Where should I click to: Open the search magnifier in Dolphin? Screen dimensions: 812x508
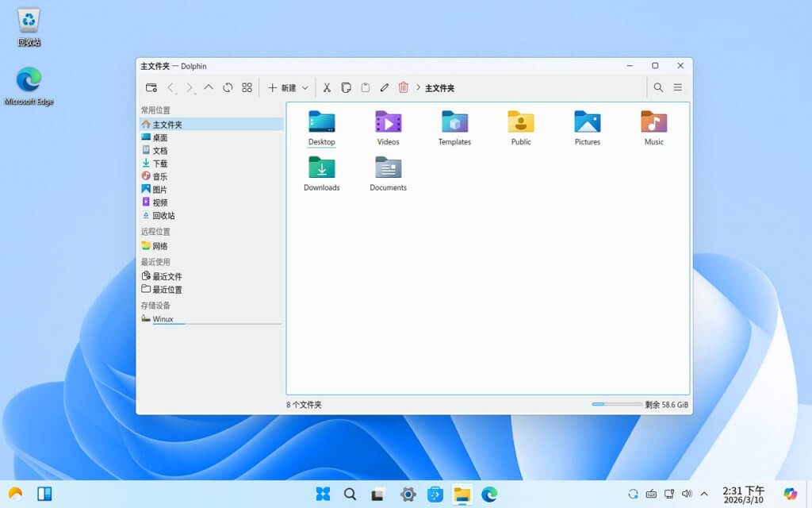point(658,87)
